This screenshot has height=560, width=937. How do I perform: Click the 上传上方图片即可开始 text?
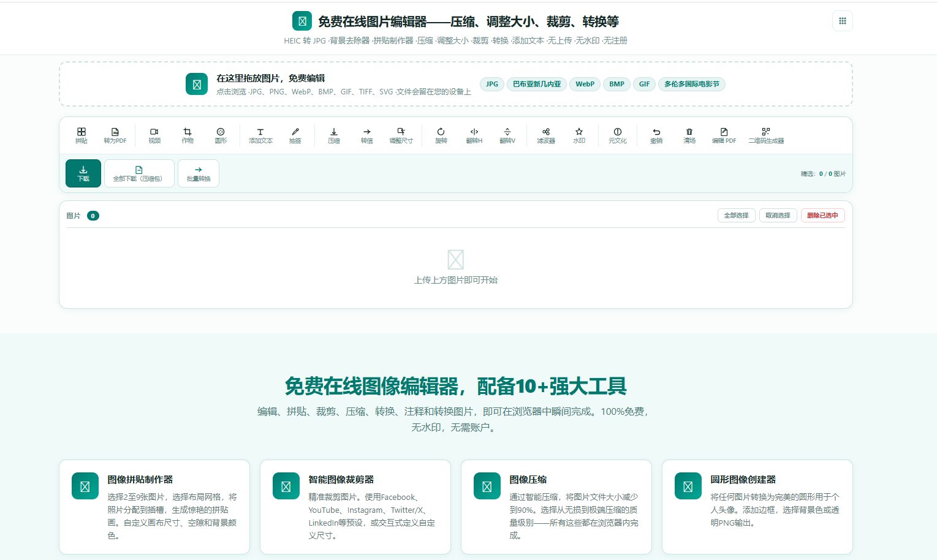pos(456,280)
